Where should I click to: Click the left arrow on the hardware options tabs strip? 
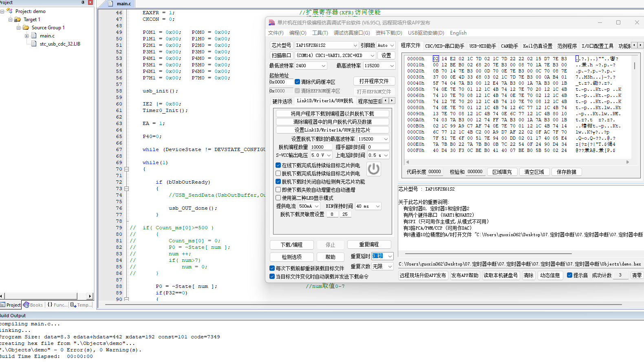386,100
